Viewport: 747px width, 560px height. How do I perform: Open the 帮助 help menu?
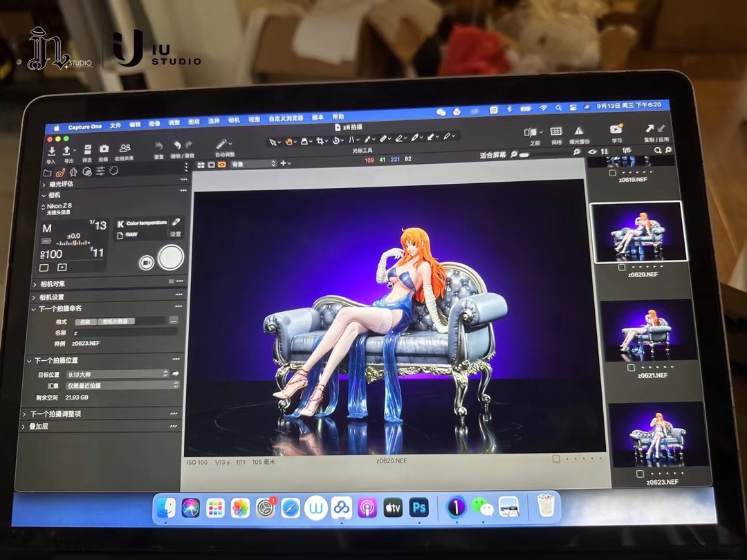click(x=338, y=117)
